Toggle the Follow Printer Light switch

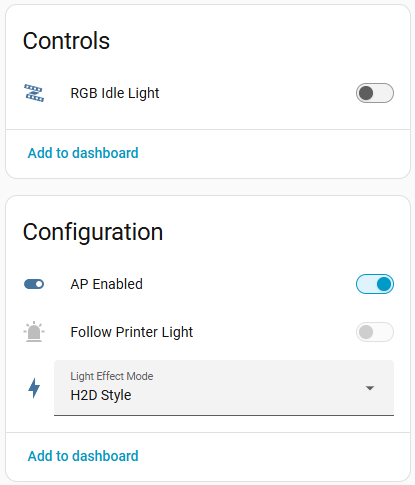click(x=375, y=332)
